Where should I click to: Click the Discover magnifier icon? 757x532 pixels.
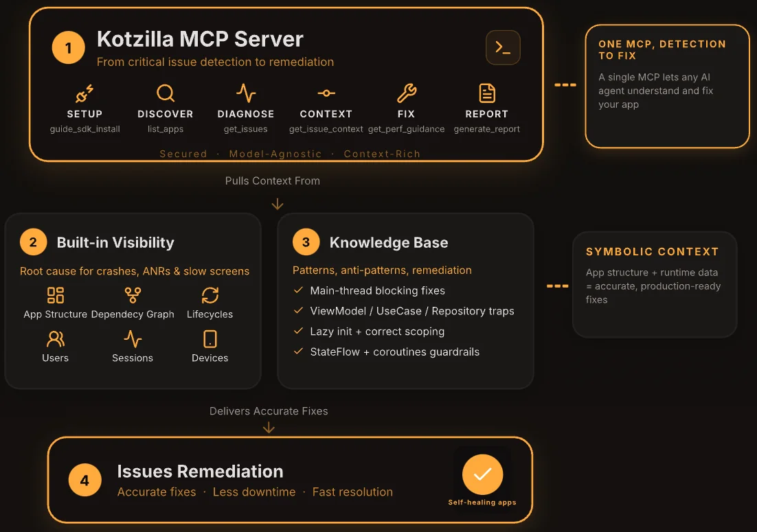165,93
